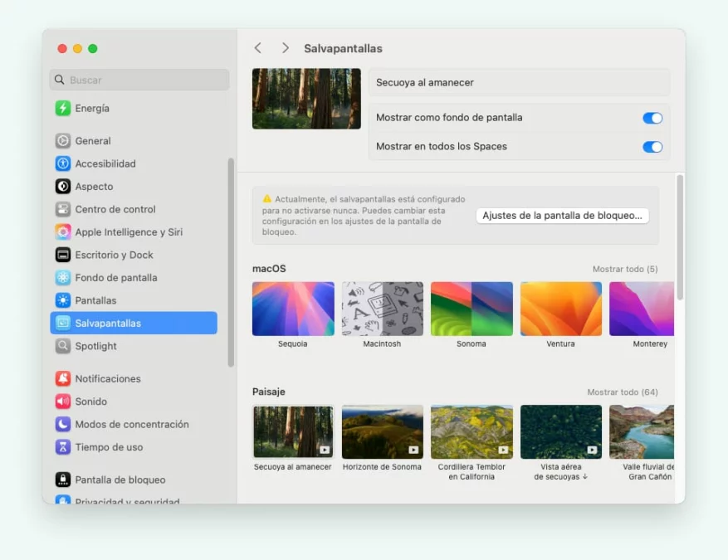This screenshot has width=728, height=560.
Task: Open Tiempo de uso hourglass icon
Action: [63, 447]
